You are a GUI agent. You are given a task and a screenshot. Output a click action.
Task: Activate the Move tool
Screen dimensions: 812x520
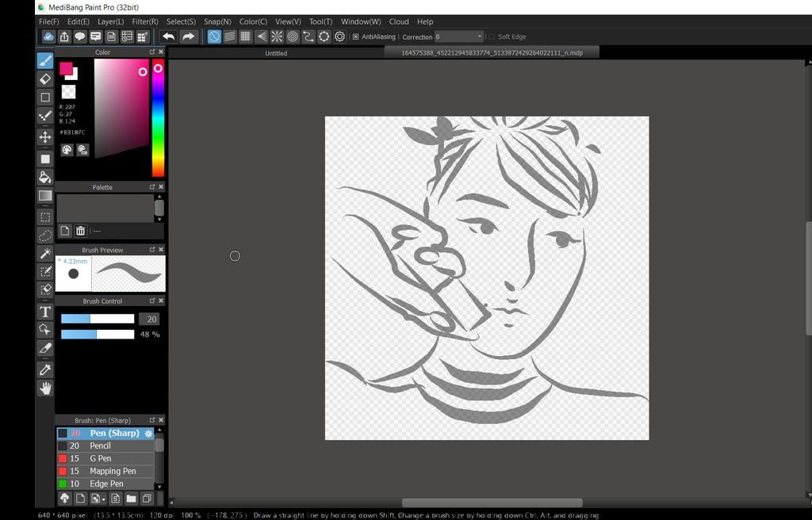click(x=45, y=136)
